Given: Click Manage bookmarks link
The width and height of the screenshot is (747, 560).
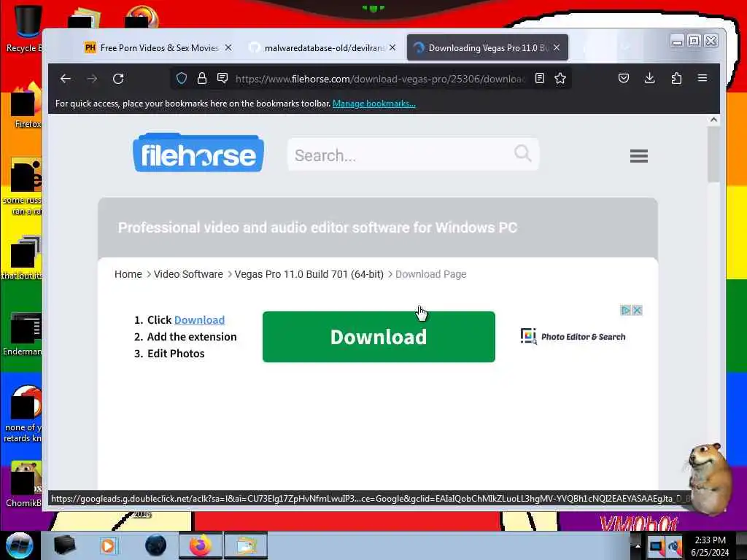Looking at the screenshot, I should coord(374,104).
